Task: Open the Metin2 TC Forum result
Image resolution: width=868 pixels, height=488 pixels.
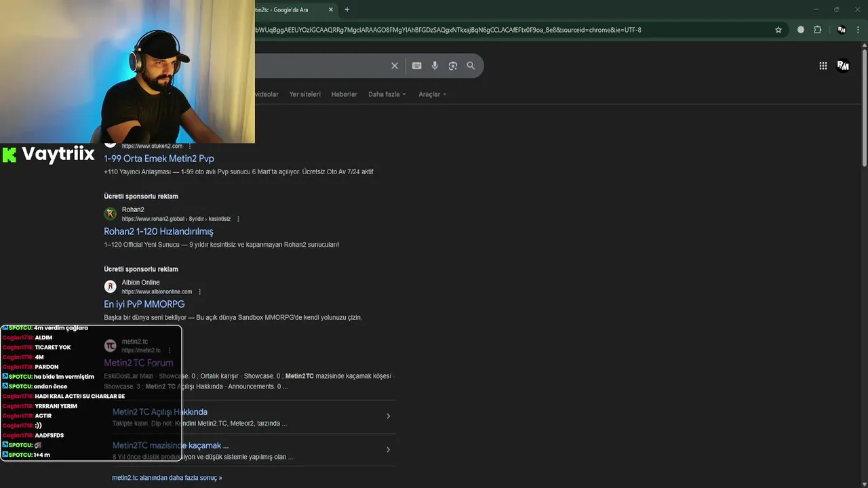Action: click(x=138, y=363)
